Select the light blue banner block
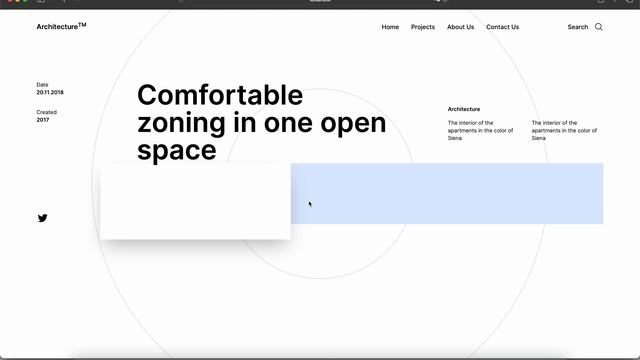This screenshot has height=360, width=640. coord(447,193)
